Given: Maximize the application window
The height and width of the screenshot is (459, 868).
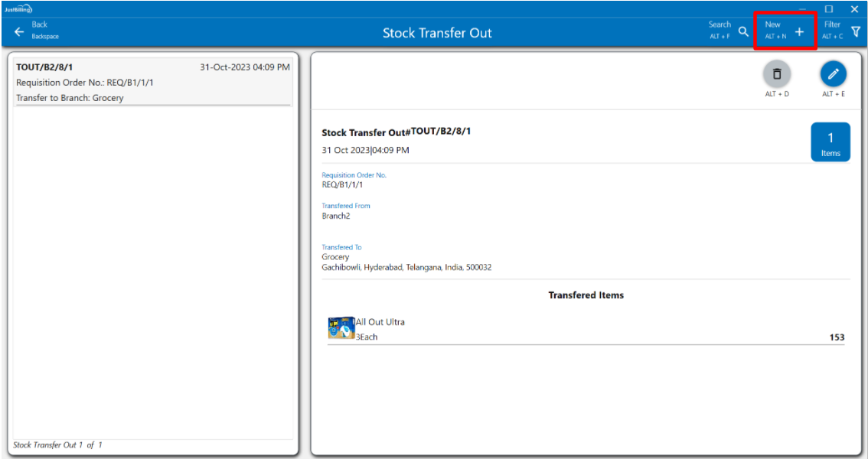Looking at the screenshot, I should 829,8.
